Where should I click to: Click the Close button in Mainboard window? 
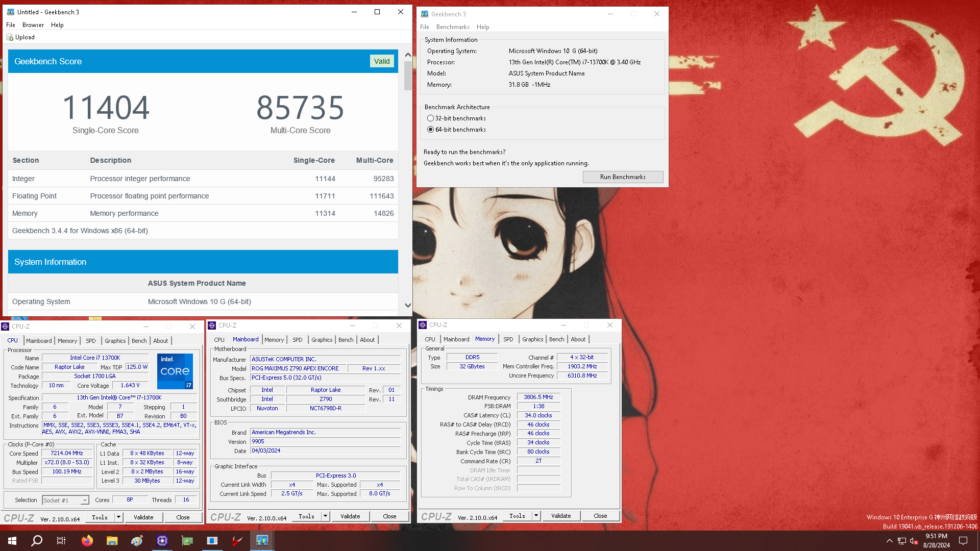389,516
